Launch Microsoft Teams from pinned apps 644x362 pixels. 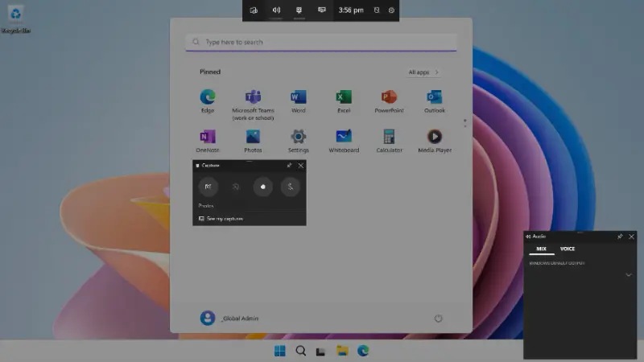pyautogui.click(x=253, y=105)
